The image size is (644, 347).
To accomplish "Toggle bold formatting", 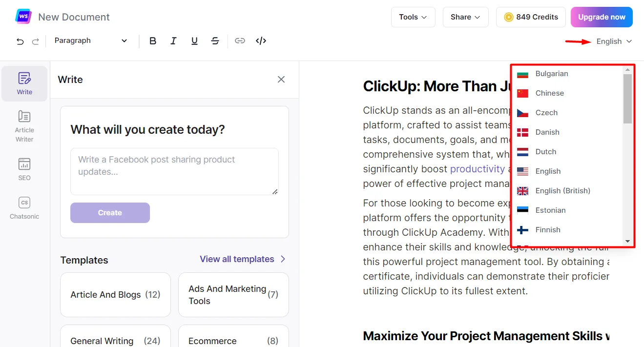I will coord(153,41).
